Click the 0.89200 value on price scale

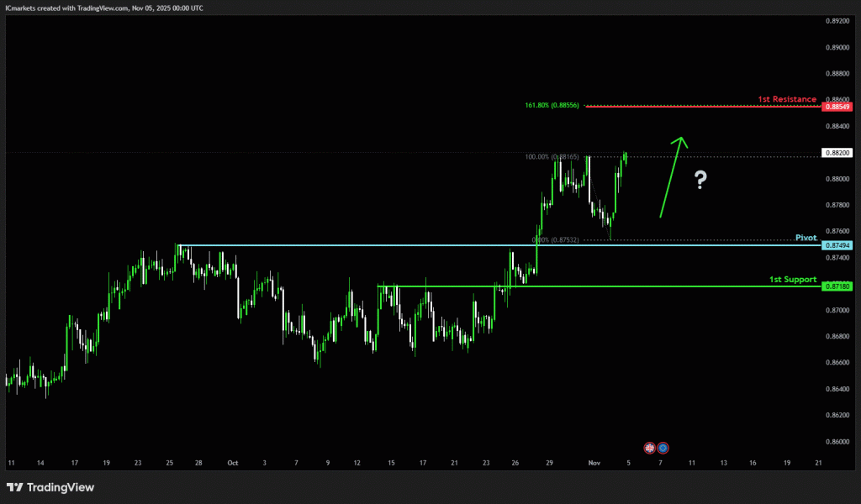[x=838, y=22]
